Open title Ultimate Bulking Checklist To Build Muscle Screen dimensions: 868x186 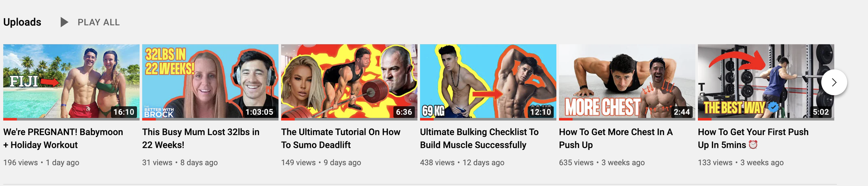(479, 139)
